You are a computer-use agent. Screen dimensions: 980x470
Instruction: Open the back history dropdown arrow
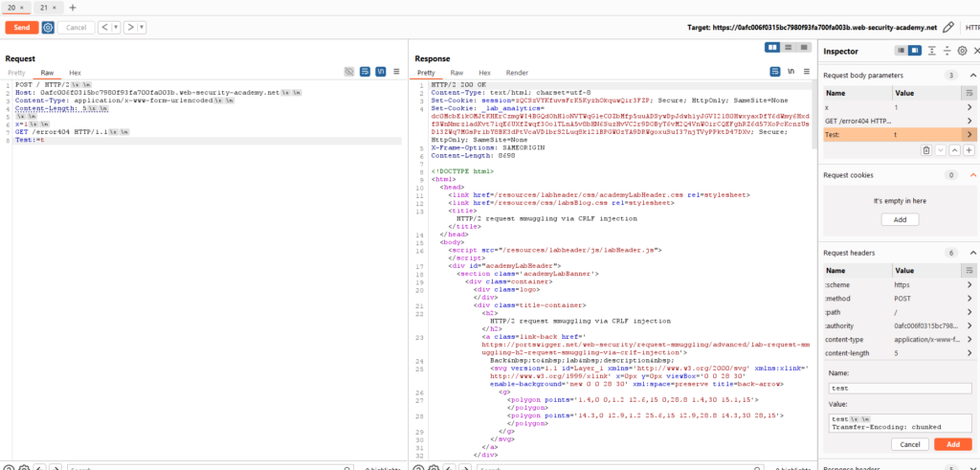[116, 28]
